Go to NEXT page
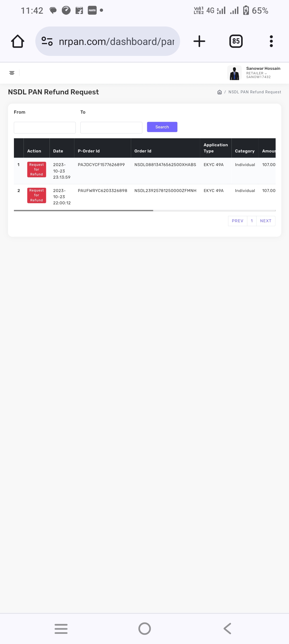The height and width of the screenshot is (644, 289). pyautogui.click(x=266, y=221)
